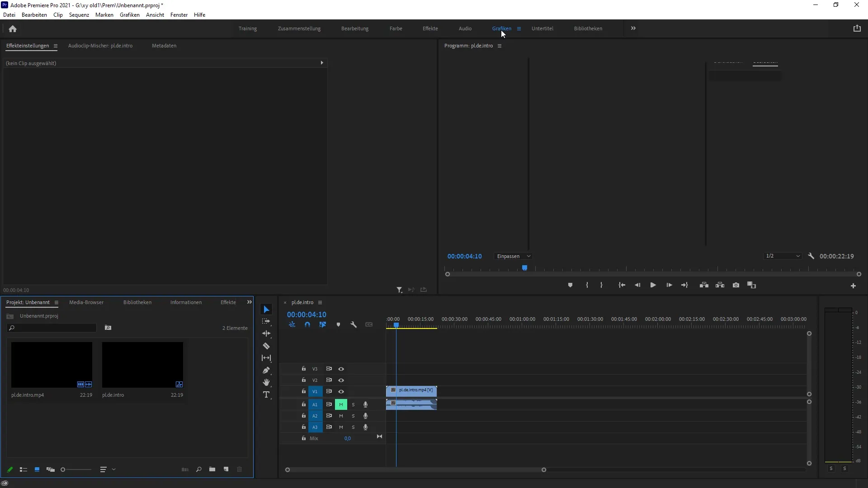Screen dimensions: 868x488
Task: Click the Lift button
Action: coord(704,285)
